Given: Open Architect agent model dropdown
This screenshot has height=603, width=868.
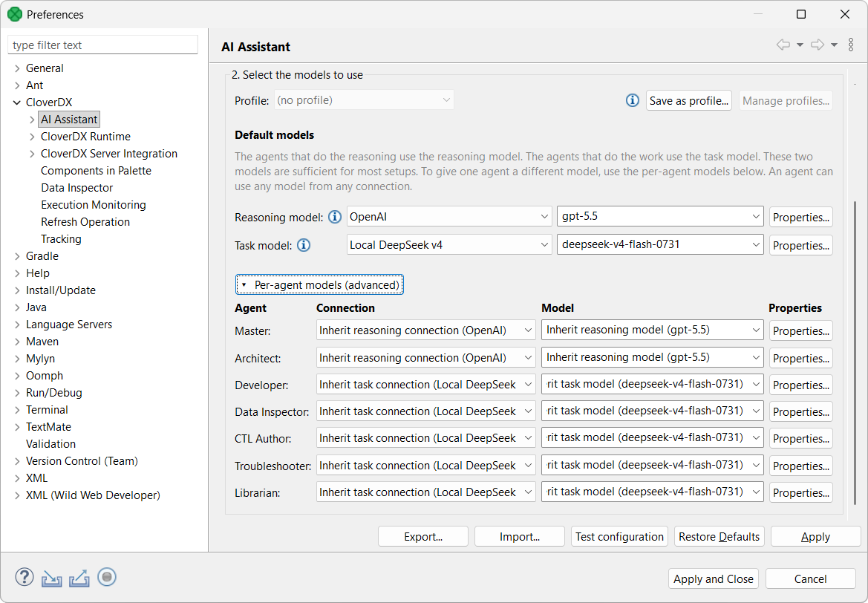Looking at the screenshot, I should 652,357.
